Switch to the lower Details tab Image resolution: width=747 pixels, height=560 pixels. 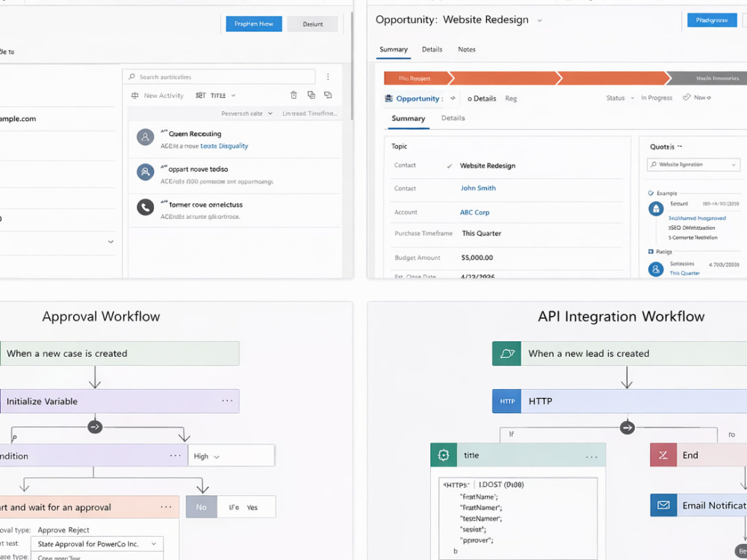(x=453, y=118)
